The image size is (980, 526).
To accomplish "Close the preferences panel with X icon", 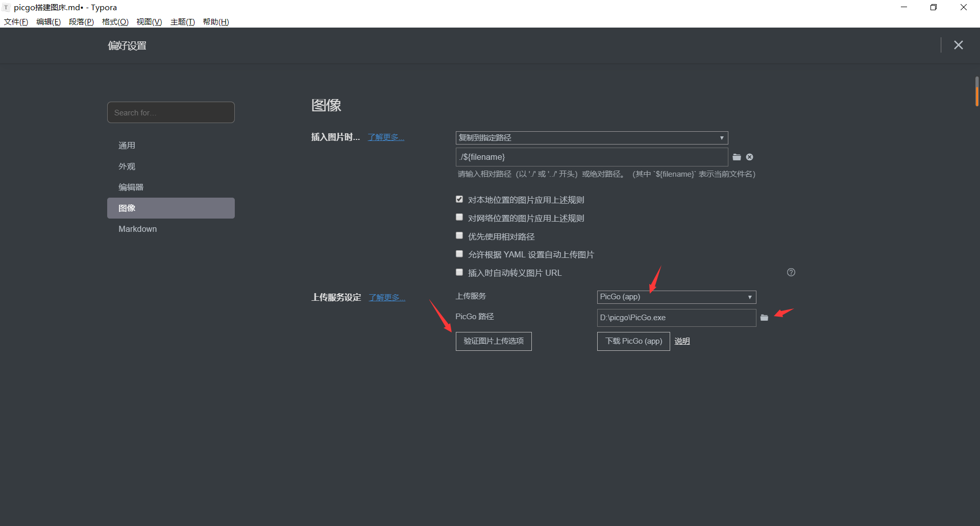I will tap(958, 45).
